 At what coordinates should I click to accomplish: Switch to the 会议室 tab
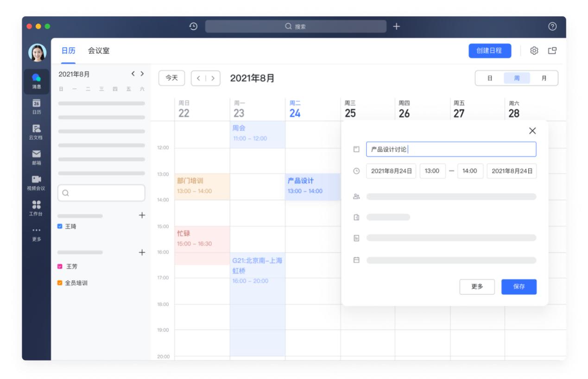tap(99, 51)
